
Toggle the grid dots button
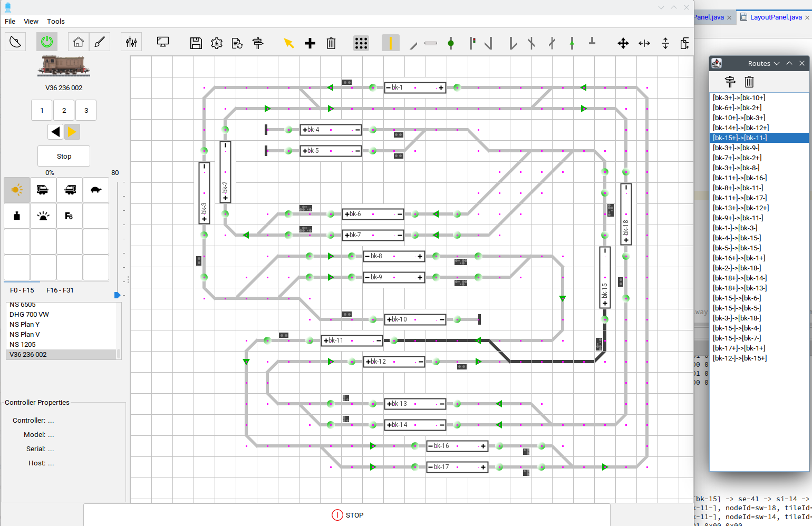pyautogui.click(x=361, y=43)
